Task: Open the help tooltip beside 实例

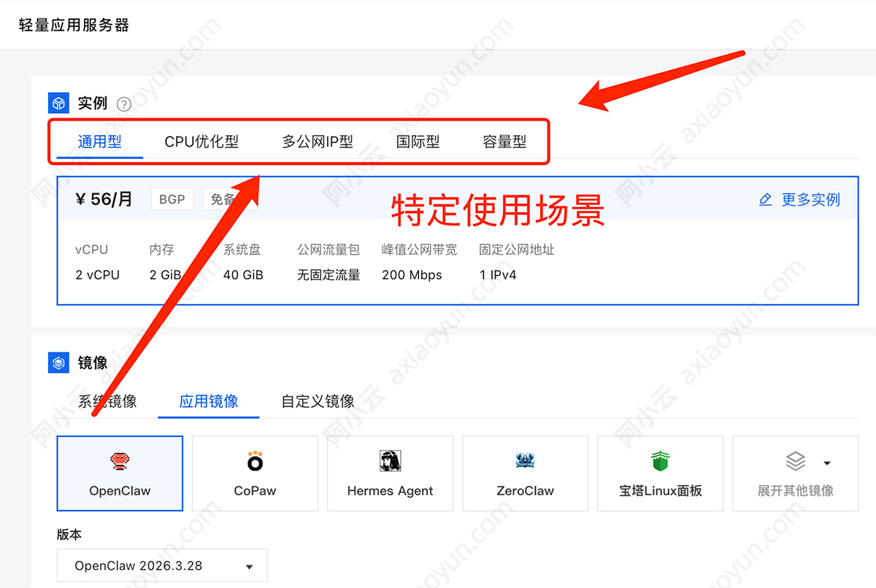Action: click(123, 104)
